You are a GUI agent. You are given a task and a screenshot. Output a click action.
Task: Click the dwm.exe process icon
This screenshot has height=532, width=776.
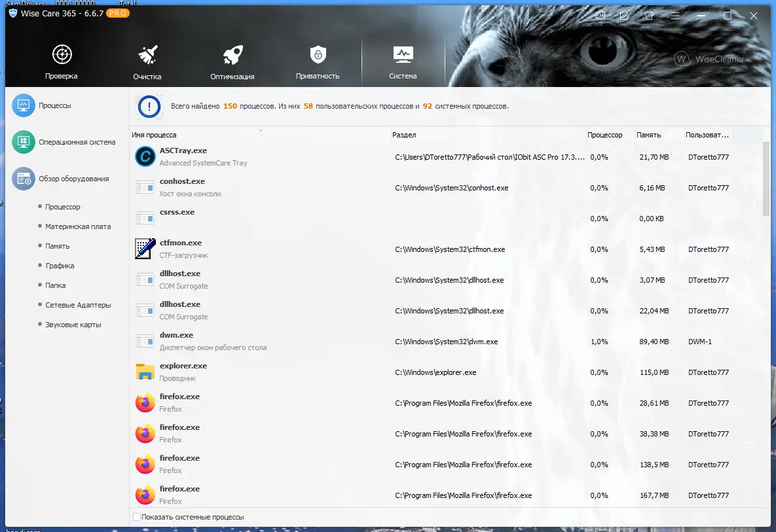pos(145,341)
